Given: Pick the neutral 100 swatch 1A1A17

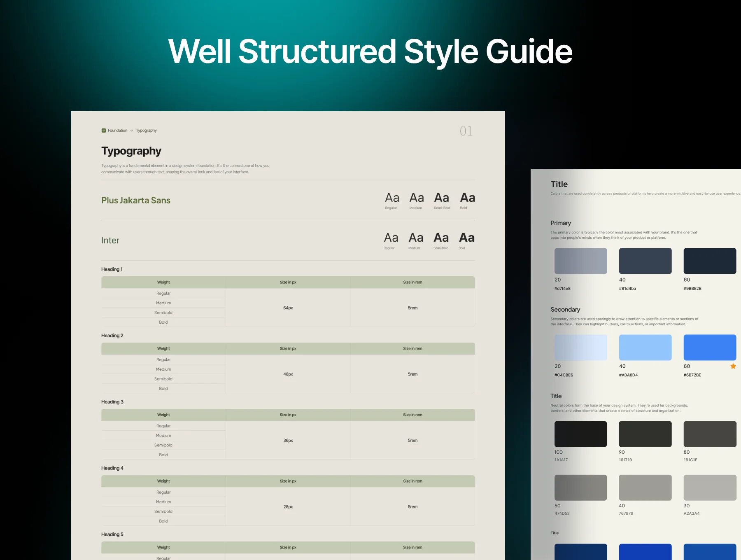Looking at the screenshot, I should tap(581, 434).
